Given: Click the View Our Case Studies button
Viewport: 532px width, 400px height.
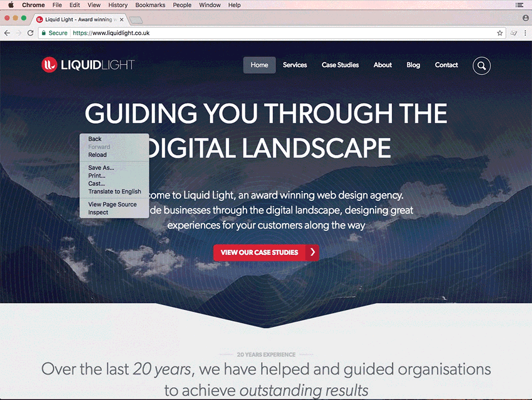Looking at the screenshot, I should (266, 252).
